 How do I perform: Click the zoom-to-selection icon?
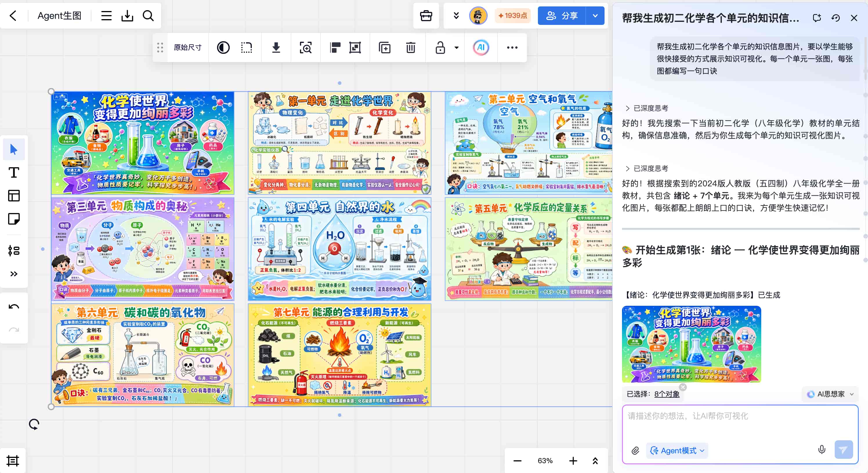pyautogui.click(x=305, y=48)
